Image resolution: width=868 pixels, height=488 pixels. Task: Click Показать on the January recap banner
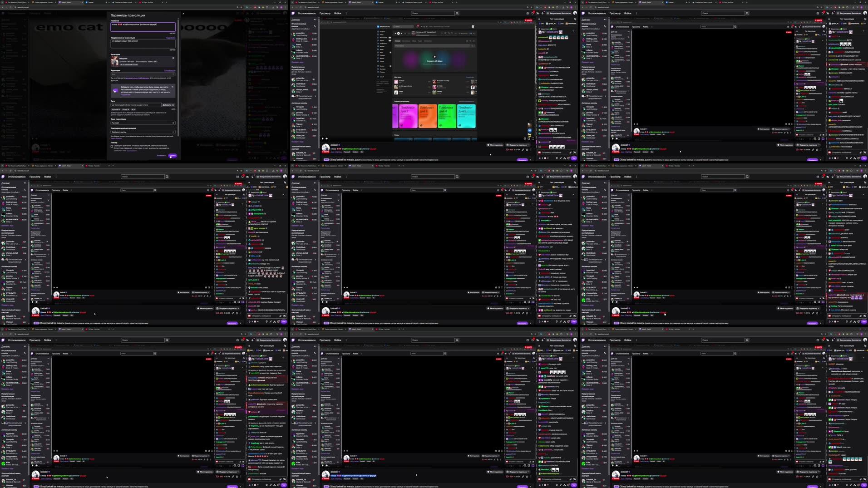522,159
